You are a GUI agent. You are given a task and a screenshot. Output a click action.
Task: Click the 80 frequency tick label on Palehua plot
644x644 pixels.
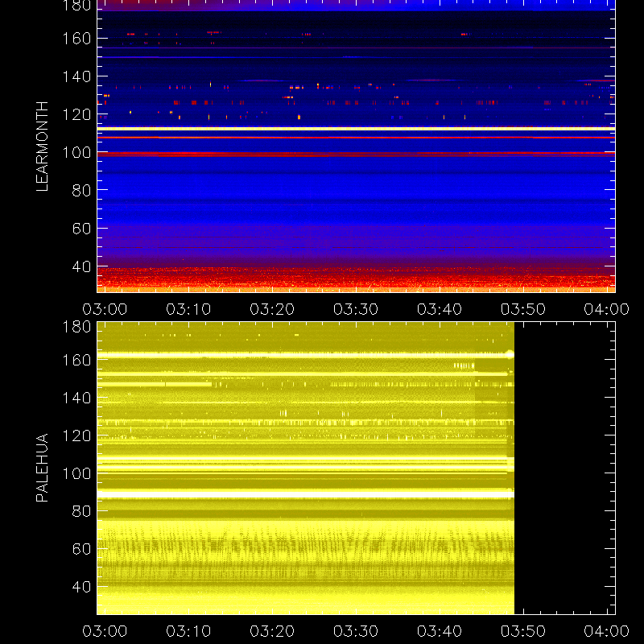[81, 511]
